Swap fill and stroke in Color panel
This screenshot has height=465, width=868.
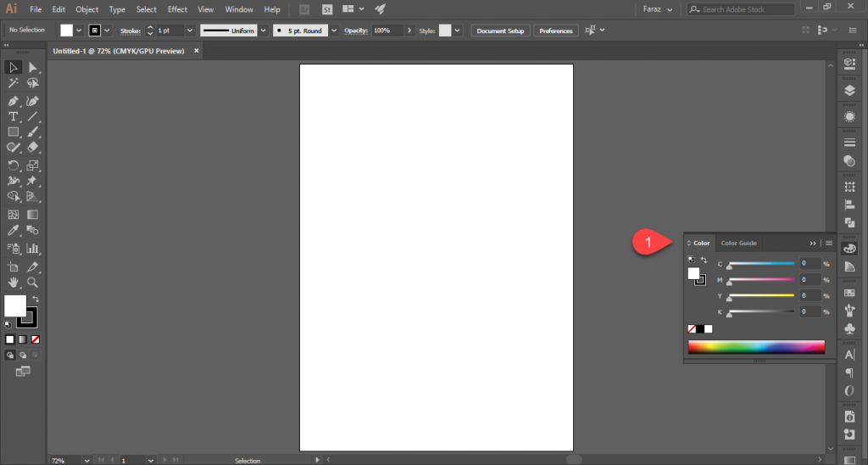click(704, 260)
